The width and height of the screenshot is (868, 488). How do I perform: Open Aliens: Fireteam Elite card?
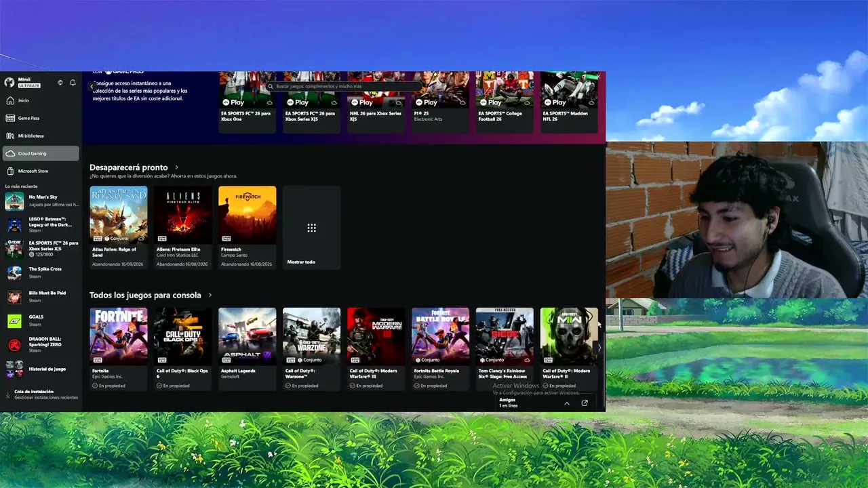(183, 227)
